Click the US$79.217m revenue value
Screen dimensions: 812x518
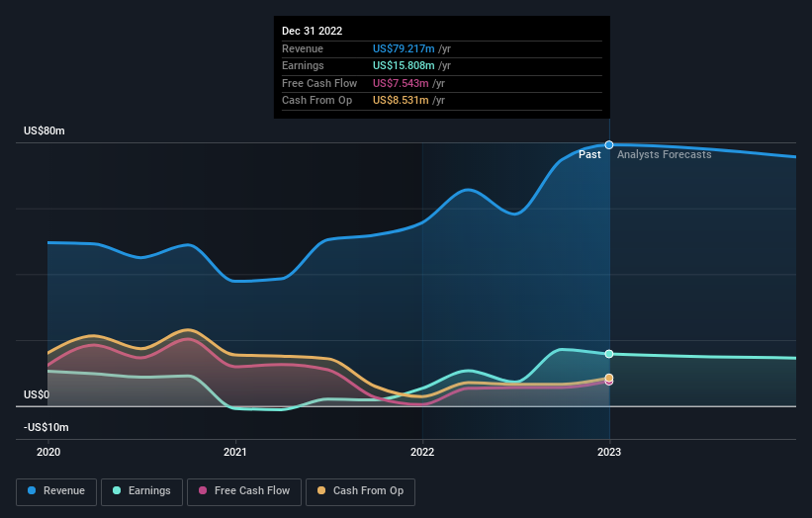404,48
